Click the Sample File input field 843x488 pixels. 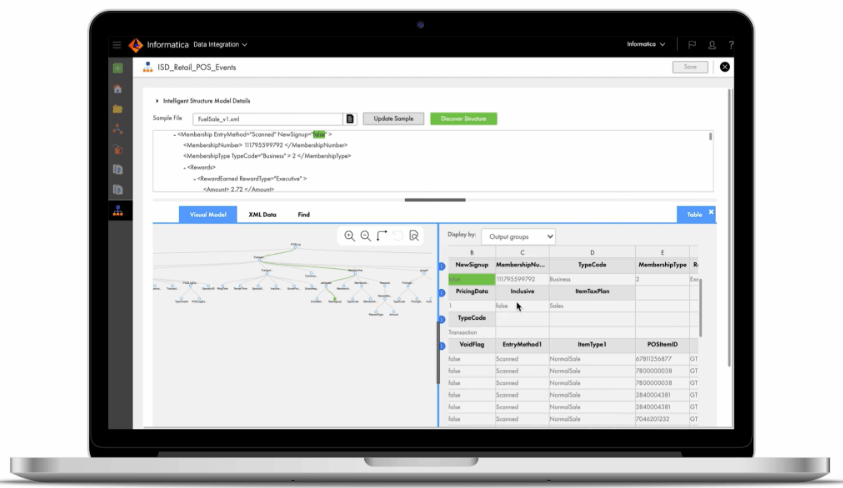268,119
